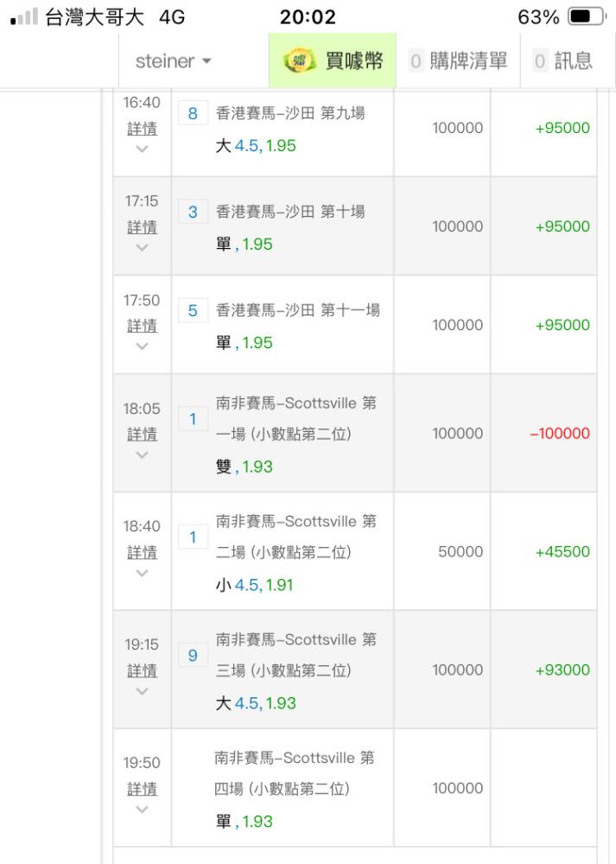This screenshot has width=616, height=864.
Task: Click the number 5 result box
Action: (193, 310)
